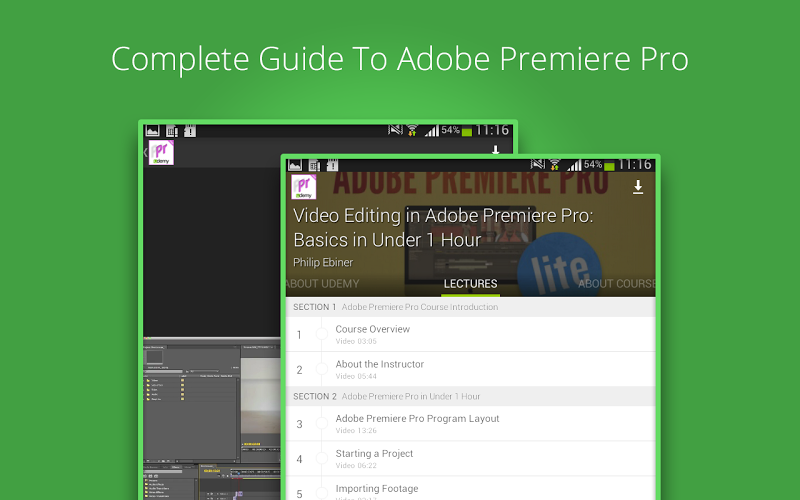The height and width of the screenshot is (500, 800).
Task: Tap the download icon in the front screen header
Action: pyautogui.click(x=638, y=187)
